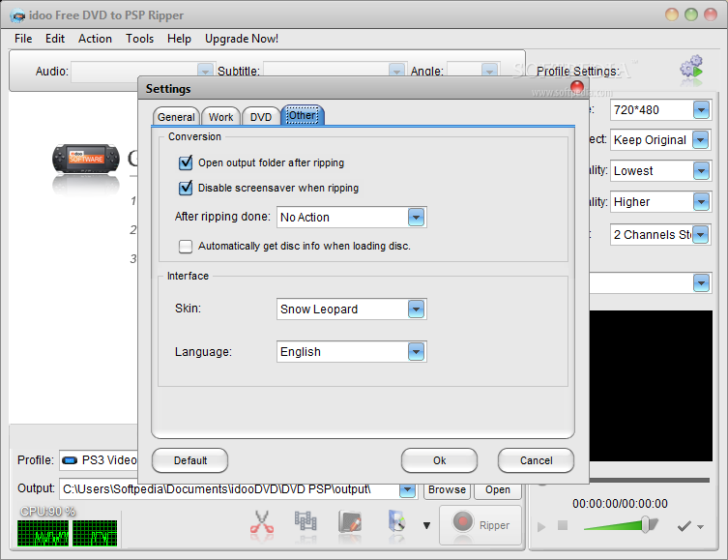Click the checkmark snapshot icon
Viewport: 728px width, 560px height.
pyautogui.click(x=684, y=526)
